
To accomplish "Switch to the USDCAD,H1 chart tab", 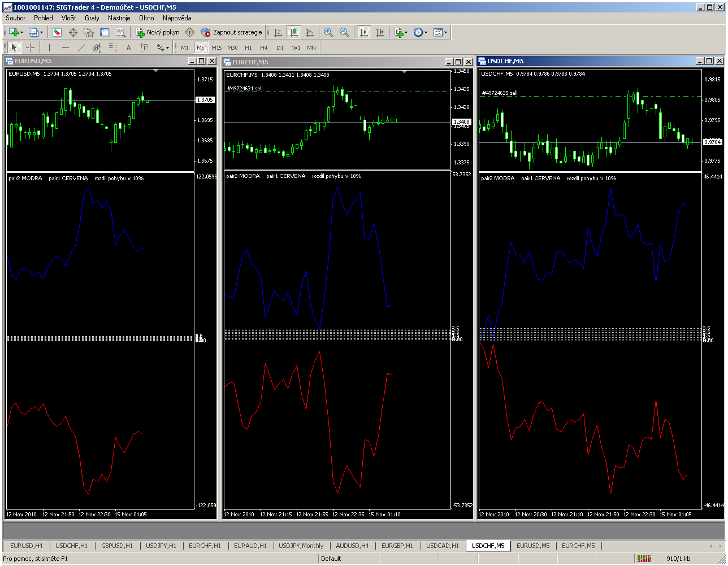I will (x=443, y=546).
